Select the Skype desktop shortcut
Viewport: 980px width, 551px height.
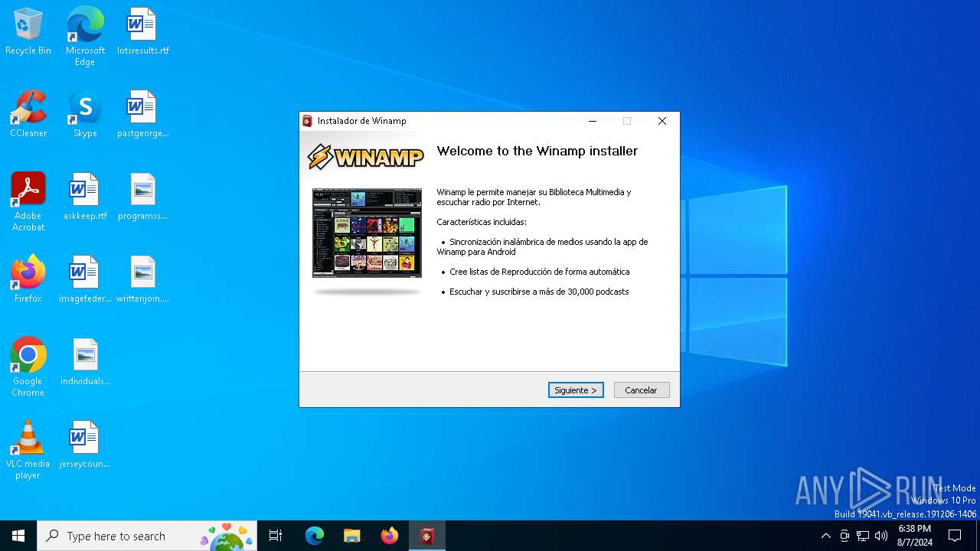85,115
